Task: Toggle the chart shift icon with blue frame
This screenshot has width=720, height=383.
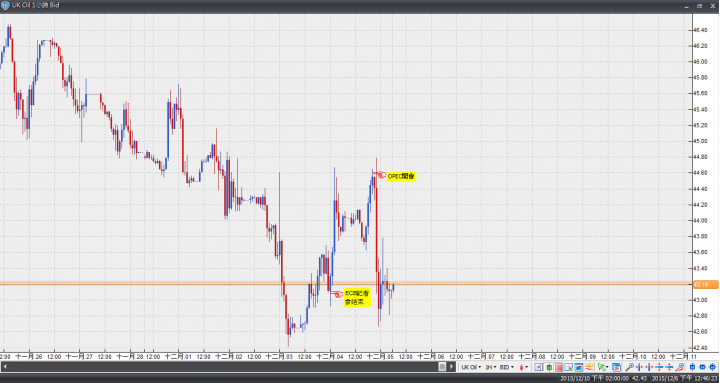Action: (539, 367)
